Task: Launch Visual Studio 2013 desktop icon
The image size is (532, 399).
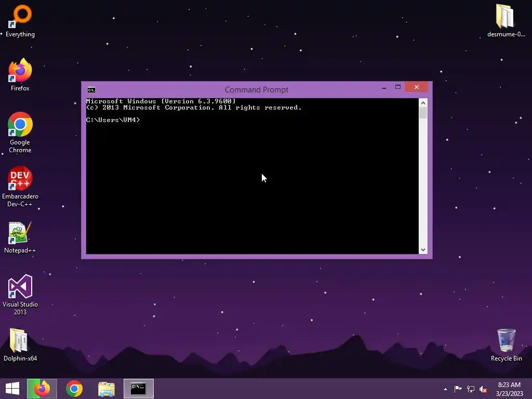Action: (20, 295)
